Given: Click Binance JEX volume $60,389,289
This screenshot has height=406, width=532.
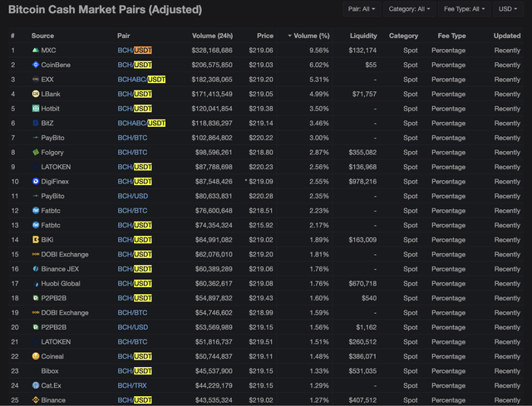Looking at the screenshot, I should (214, 269).
